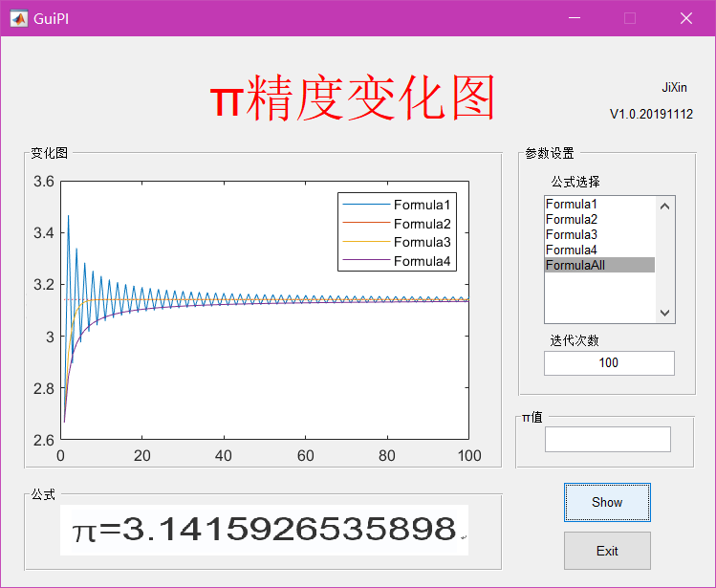This screenshot has height=588, width=716.
Task: Click the empty π值 output field
Action: click(x=608, y=440)
